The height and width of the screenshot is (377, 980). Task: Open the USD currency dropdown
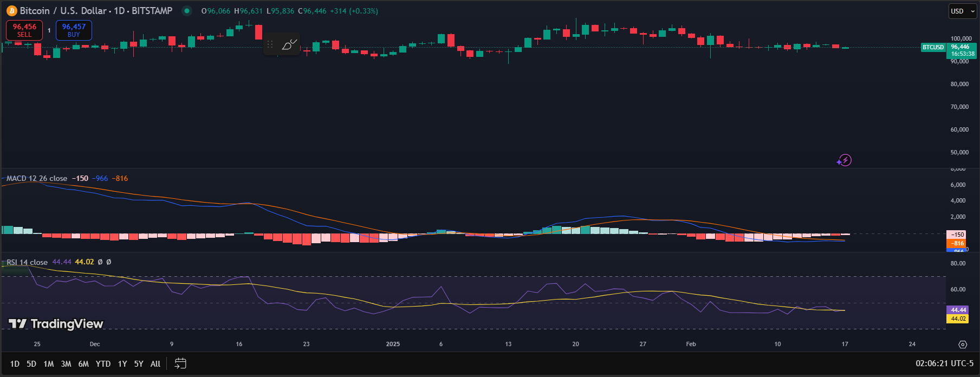tap(963, 11)
